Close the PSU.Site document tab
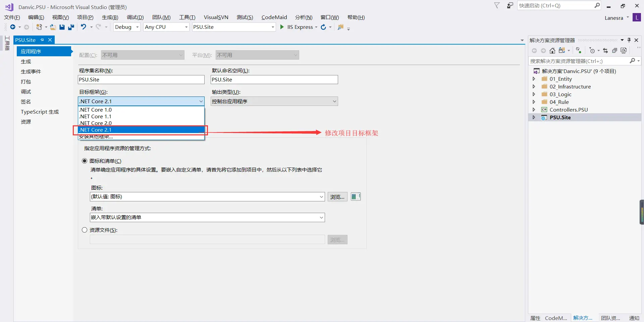This screenshot has width=644, height=322. (x=50, y=40)
